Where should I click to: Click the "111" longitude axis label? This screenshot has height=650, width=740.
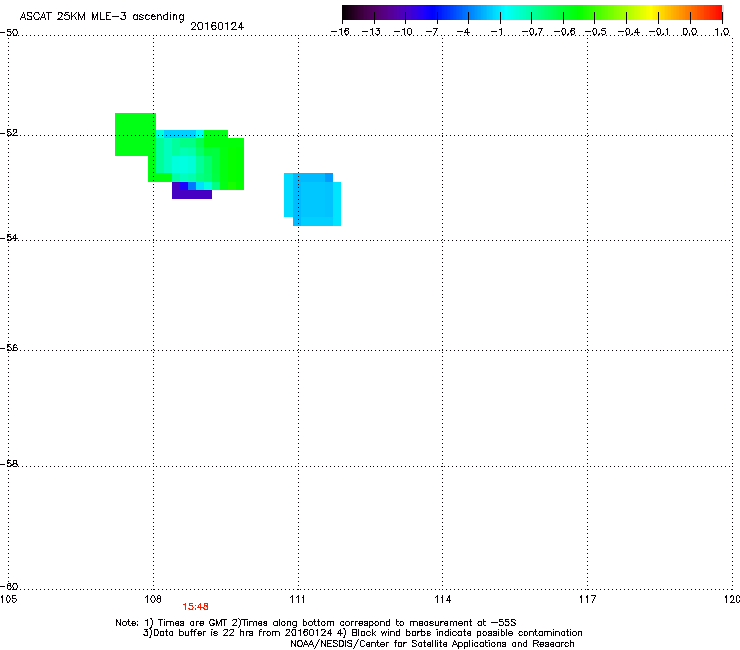coord(298,599)
